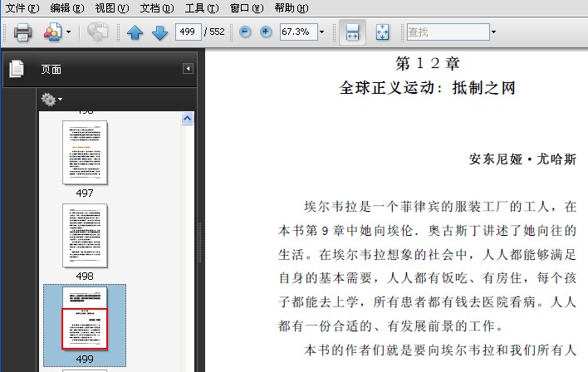588x372 pixels.
Task: Toggle the fit width scrolling mode
Action: click(352, 32)
